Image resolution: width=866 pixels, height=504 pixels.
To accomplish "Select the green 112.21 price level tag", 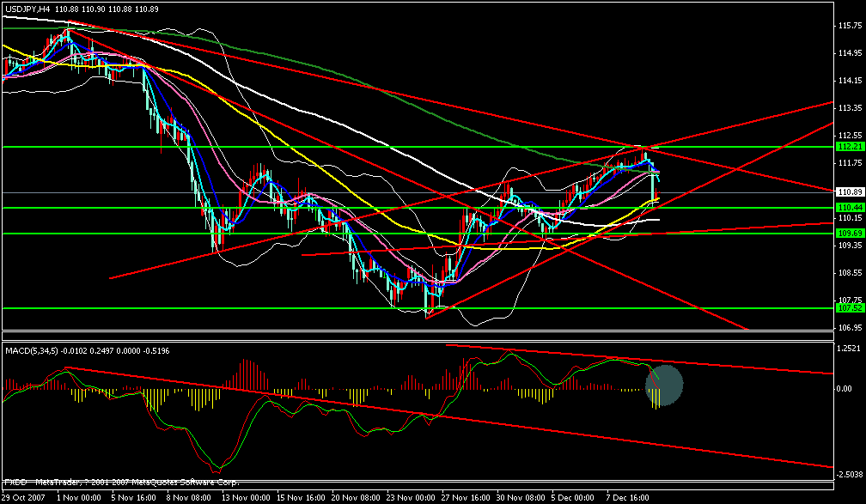I will [x=850, y=148].
